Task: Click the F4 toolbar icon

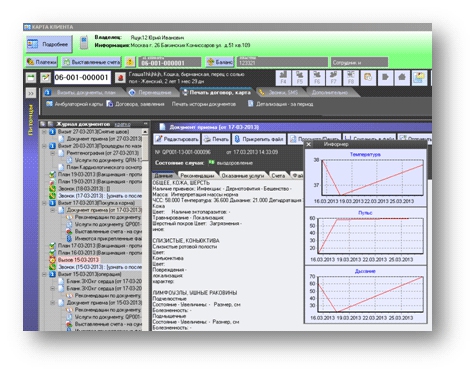Action: [283, 78]
